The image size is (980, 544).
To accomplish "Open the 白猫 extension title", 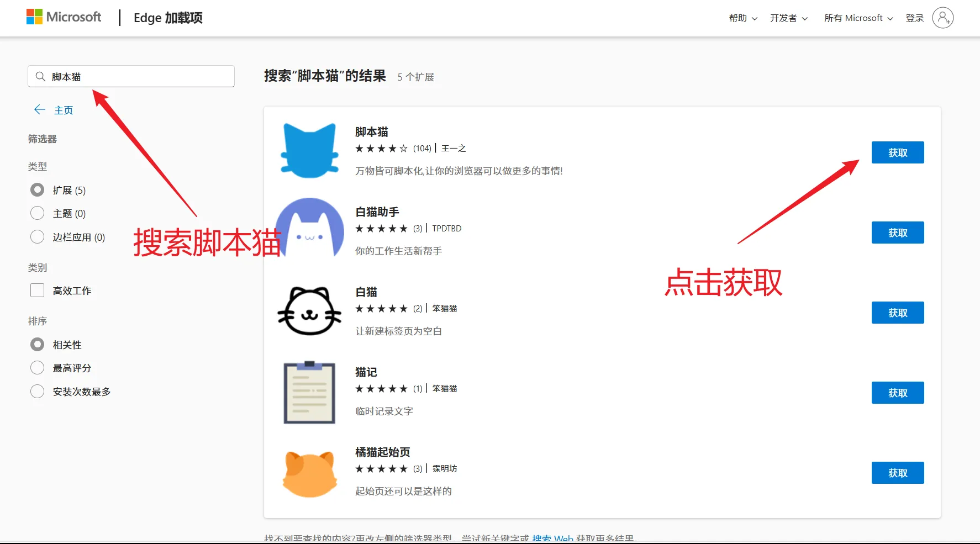I will (x=366, y=292).
